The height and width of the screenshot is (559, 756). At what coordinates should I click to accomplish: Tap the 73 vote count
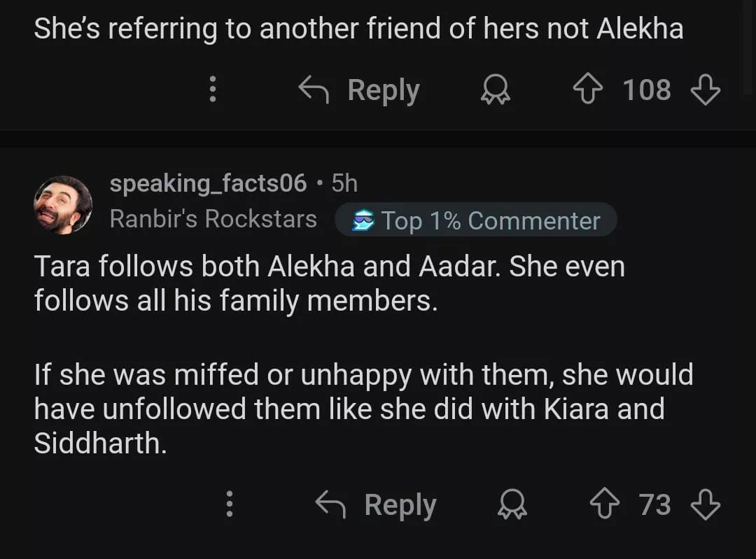654,504
